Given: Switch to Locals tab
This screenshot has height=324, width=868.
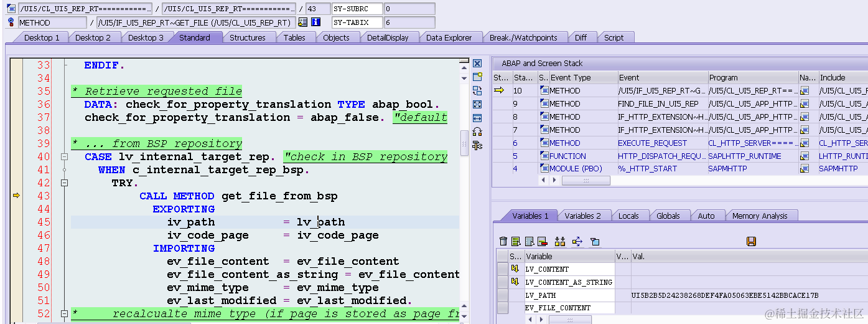Looking at the screenshot, I should point(628,216).
